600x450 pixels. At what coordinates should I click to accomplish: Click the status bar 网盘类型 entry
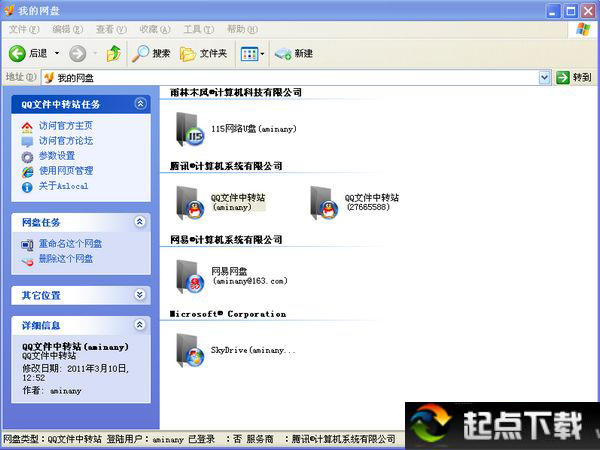(x=52, y=439)
